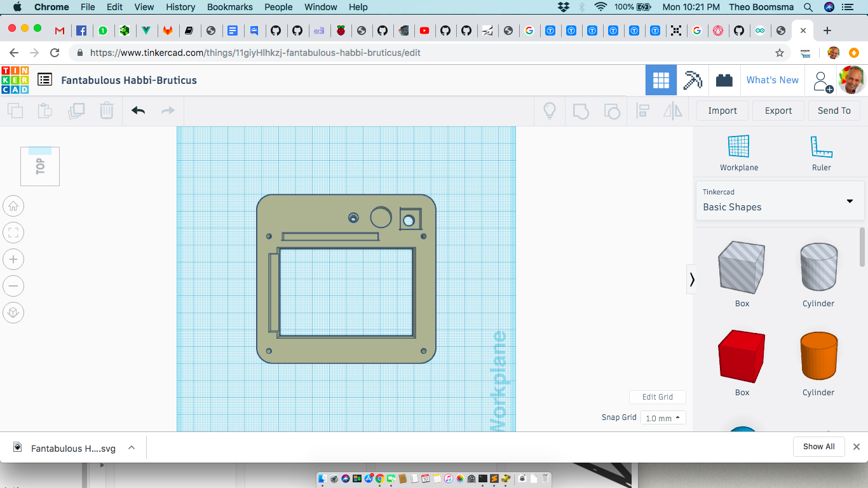Click the Duplicate tool
Screen dimensions: 868x488
pyautogui.click(x=76, y=111)
